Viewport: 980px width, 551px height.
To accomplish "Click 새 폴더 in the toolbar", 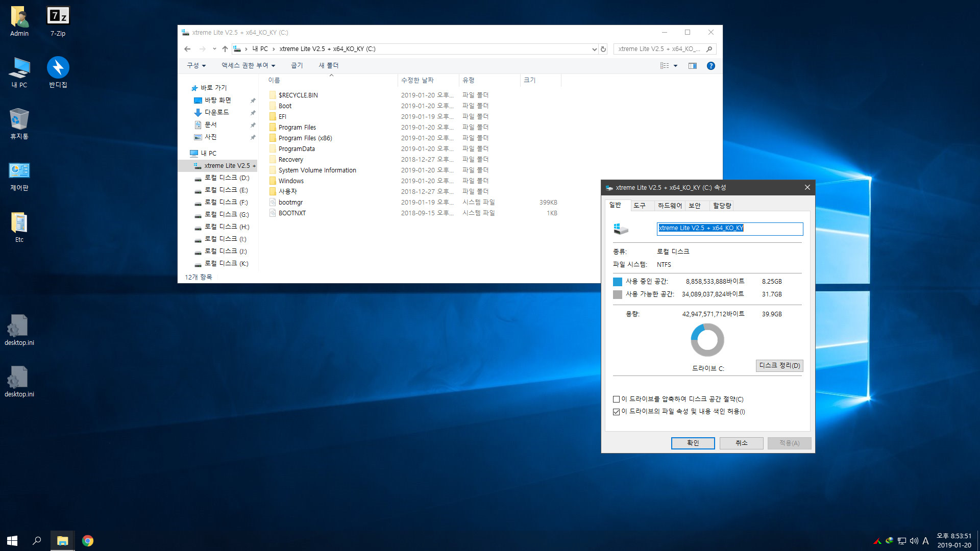I will pos(329,66).
